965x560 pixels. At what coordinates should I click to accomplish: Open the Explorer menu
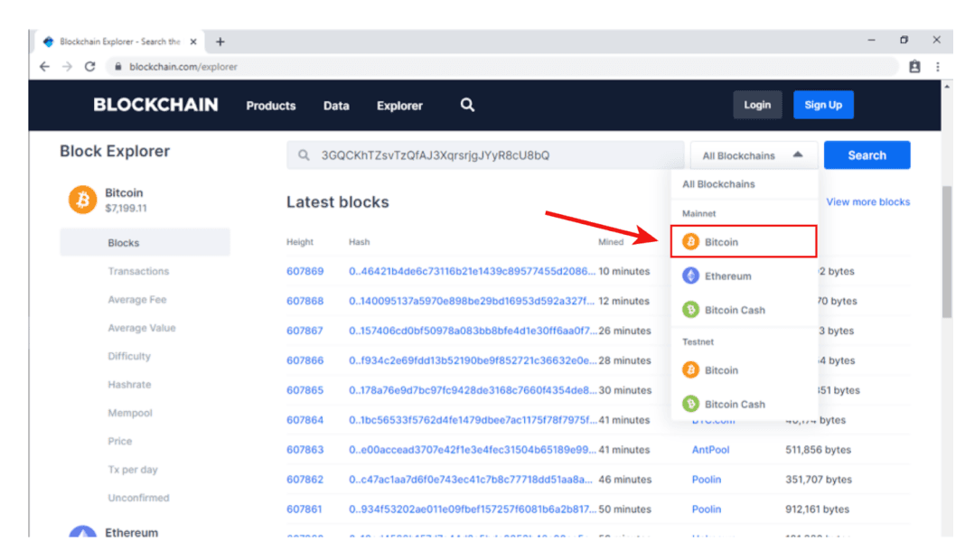point(399,106)
